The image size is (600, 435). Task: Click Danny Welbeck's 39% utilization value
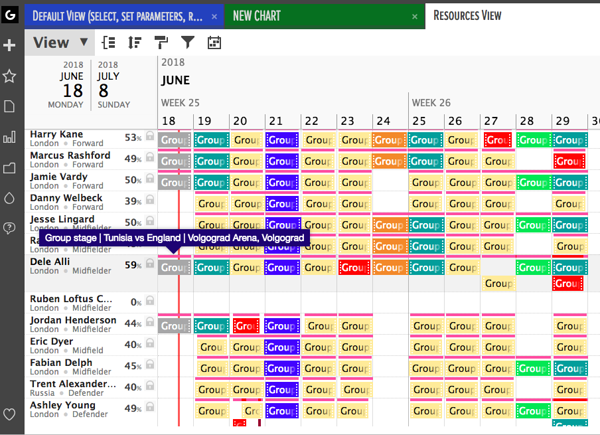133,200
